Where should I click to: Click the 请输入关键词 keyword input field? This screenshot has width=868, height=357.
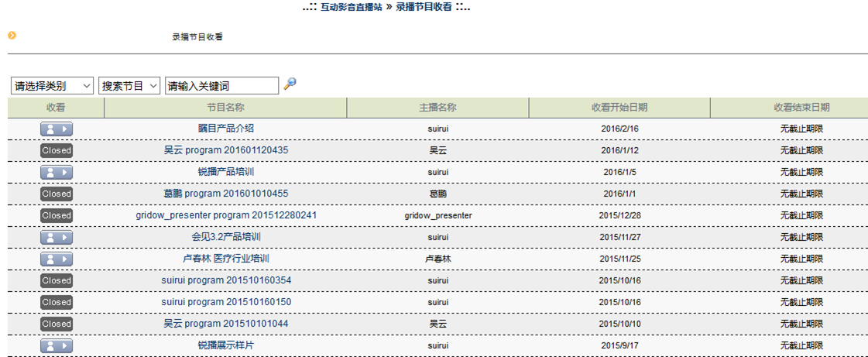[x=221, y=86]
